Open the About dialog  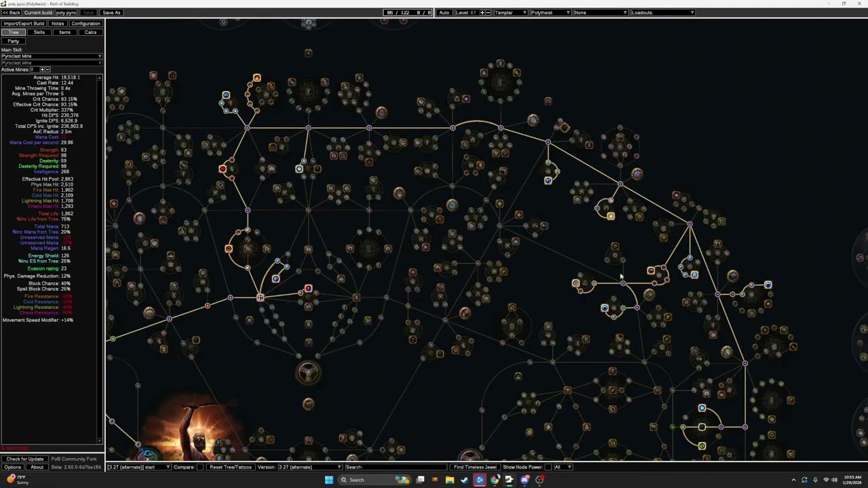click(37, 467)
